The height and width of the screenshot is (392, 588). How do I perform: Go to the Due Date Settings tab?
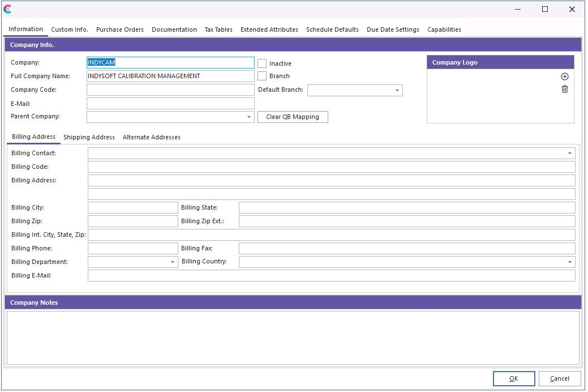tap(393, 29)
